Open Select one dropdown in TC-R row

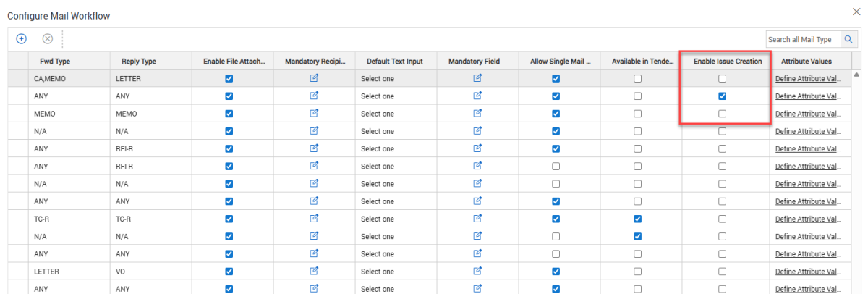(378, 219)
